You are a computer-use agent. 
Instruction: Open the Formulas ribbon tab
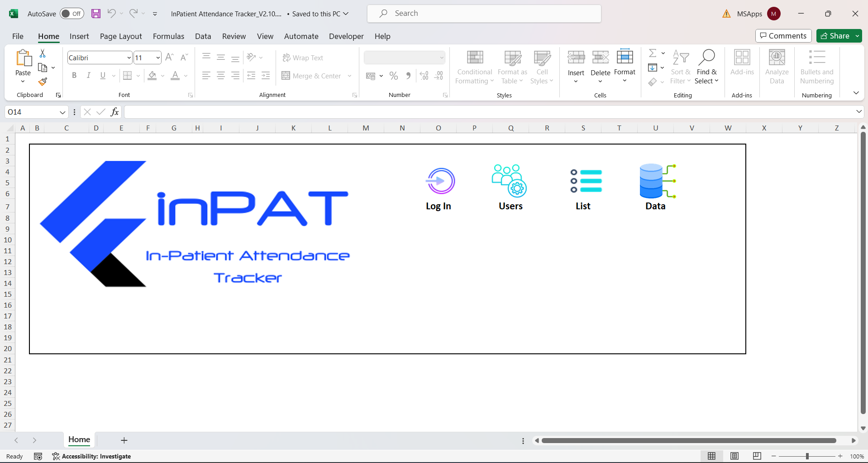pos(168,36)
